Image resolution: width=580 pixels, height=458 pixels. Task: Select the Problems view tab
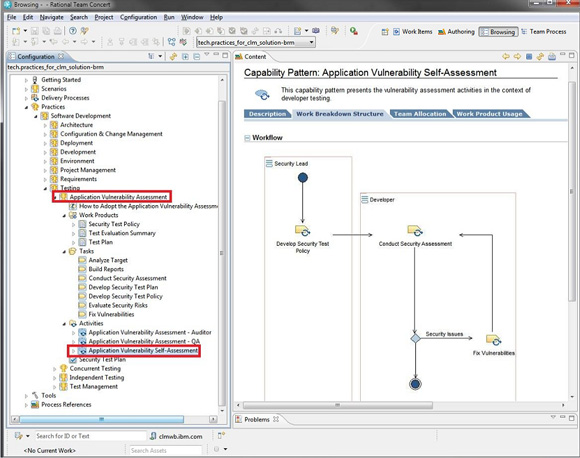click(257, 420)
